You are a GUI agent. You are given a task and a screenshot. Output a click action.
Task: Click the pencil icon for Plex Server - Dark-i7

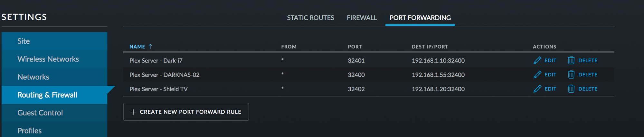click(537, 60)
